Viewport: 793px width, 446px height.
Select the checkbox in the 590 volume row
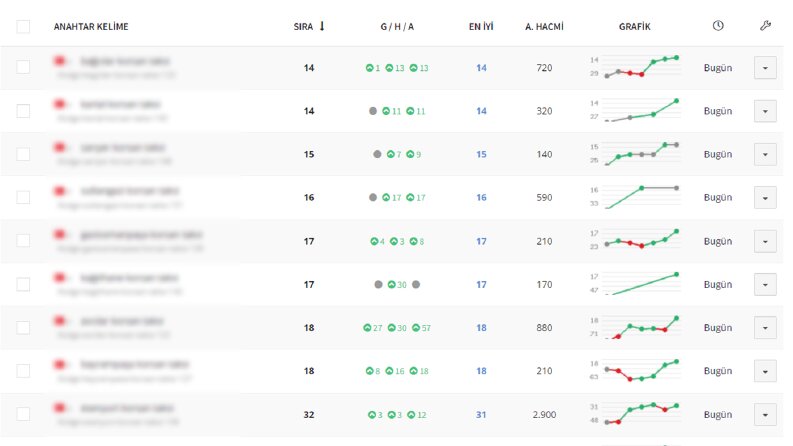23,197
